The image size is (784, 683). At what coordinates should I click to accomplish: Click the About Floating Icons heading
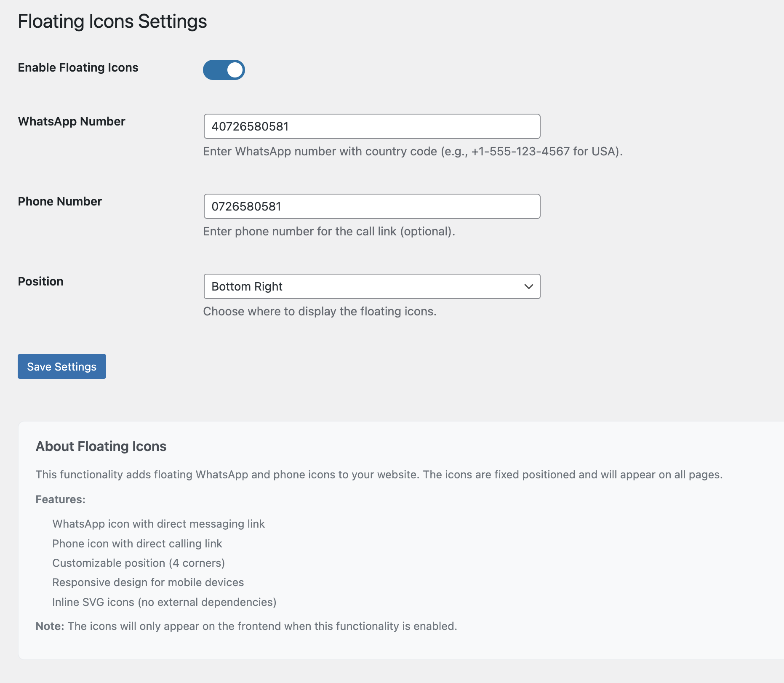click(x=101, y=446)
